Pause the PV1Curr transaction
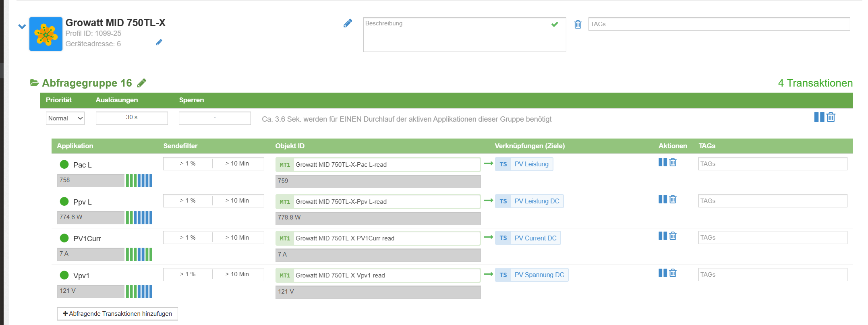The image size is (868, 325). (663, 236)
